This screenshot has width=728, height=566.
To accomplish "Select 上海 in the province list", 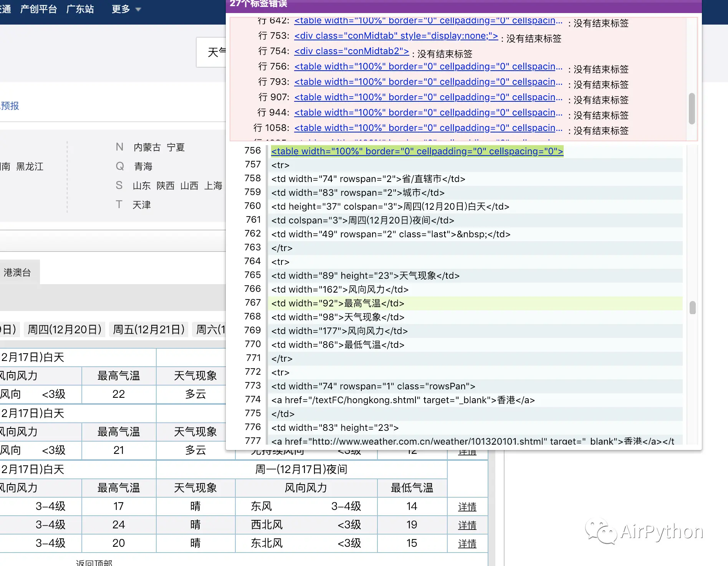I will (x=213, y=186).
